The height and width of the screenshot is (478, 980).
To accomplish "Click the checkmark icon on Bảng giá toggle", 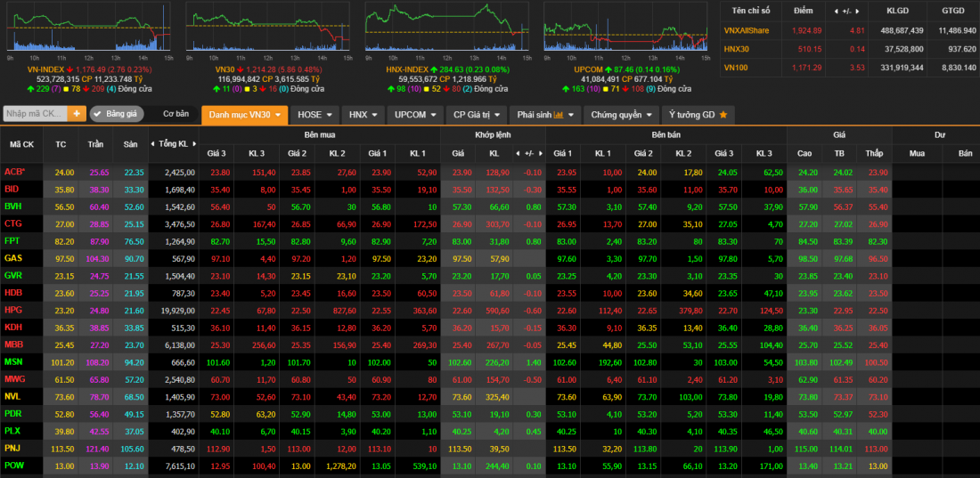I will [x=97, y=114].
